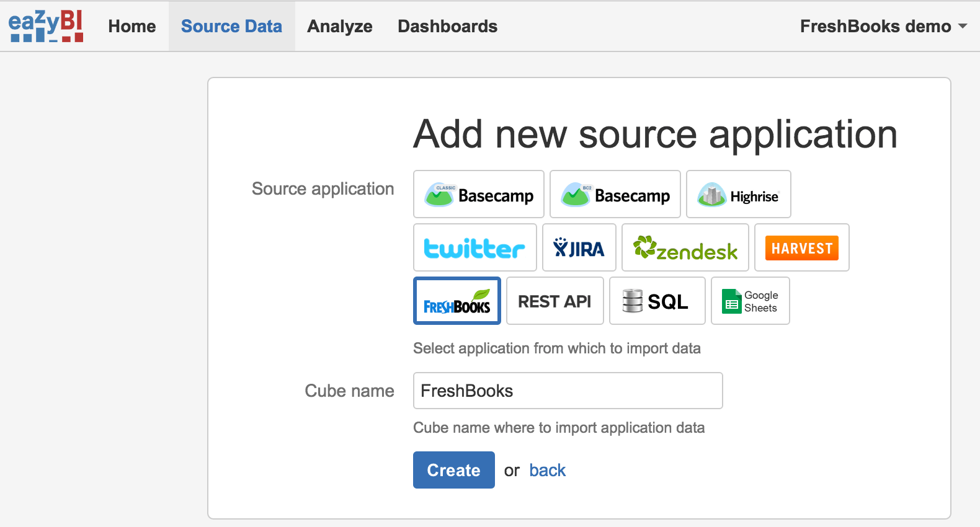This screenshot has width=980, height=527.
Task: Open the Source Data tab
Action: [x=231, y=26]
